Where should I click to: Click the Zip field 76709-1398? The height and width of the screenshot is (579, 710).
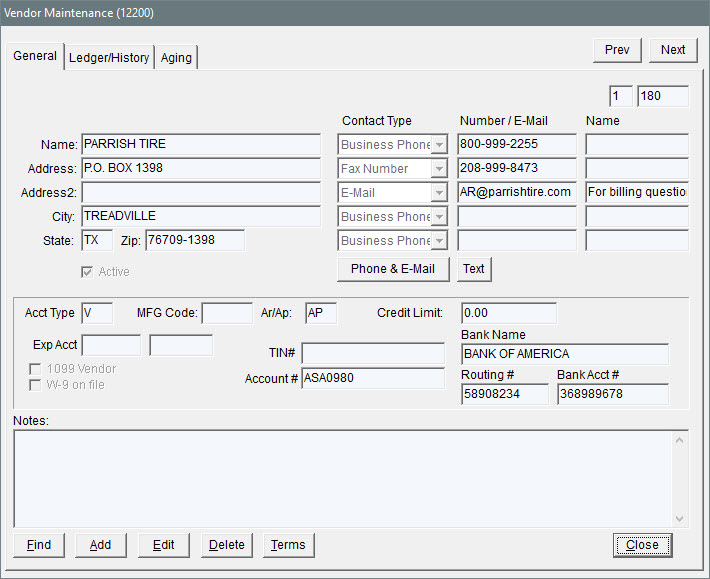[195, 240]
